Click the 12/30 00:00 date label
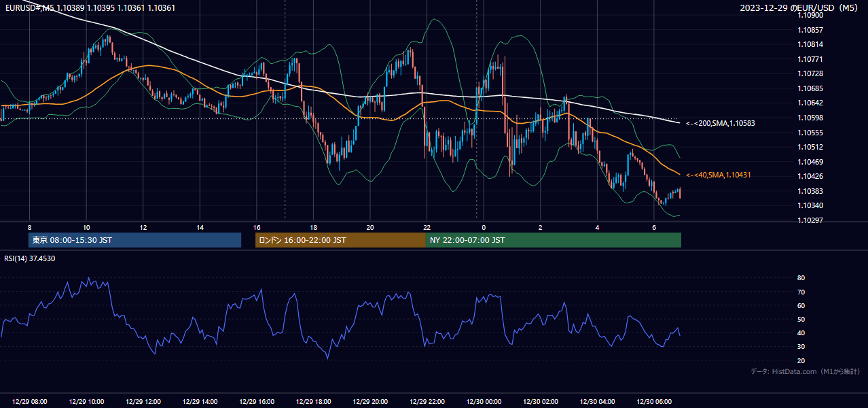The width and height of the screenshot is (868, 408). [484, 402]
